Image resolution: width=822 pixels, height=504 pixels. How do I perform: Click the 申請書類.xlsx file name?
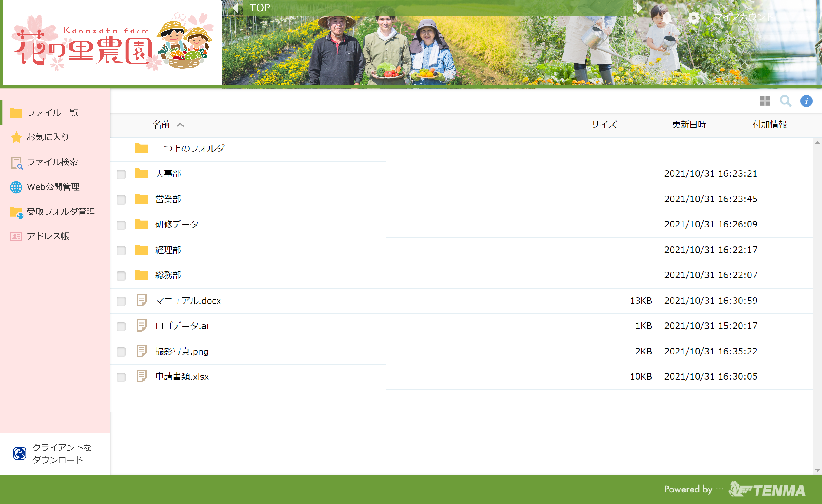182,377
